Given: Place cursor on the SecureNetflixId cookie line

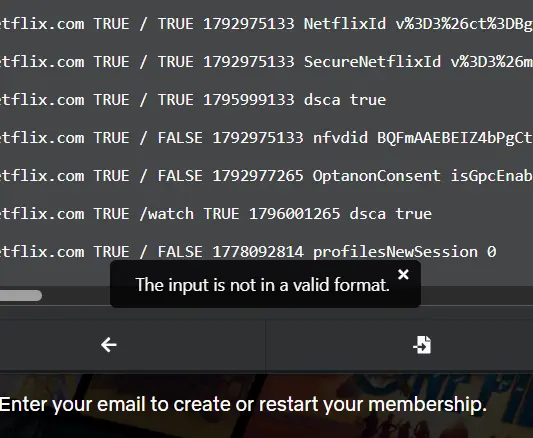Looking at the screenshot, I should [266, 62].
